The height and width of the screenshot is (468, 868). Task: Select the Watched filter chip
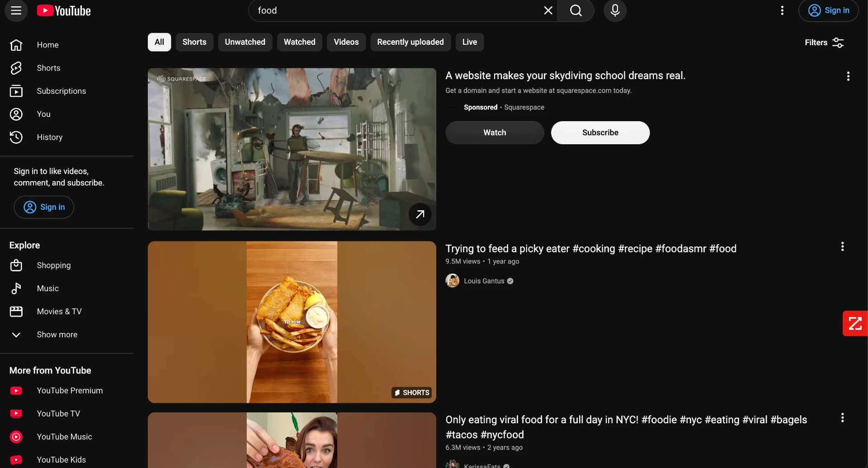pyautogui.click(x=299, y=42)
